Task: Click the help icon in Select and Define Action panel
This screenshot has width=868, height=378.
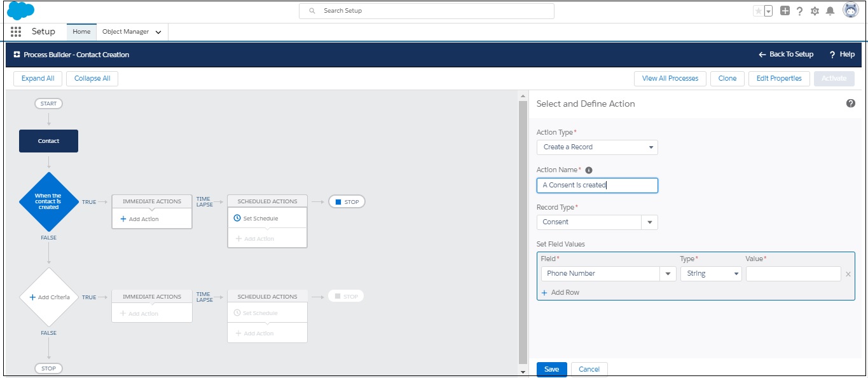Action: click(851, 104)
